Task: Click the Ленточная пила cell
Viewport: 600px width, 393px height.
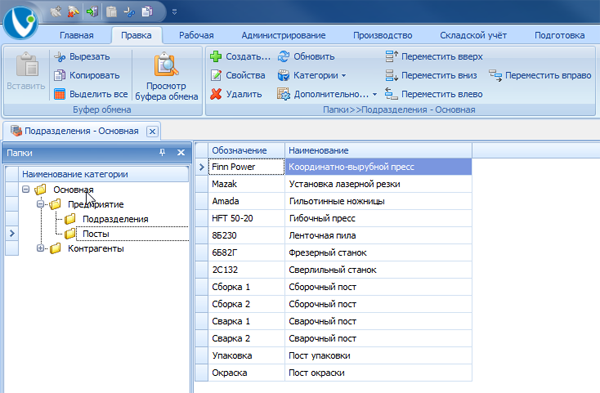Action: [378, 236]
